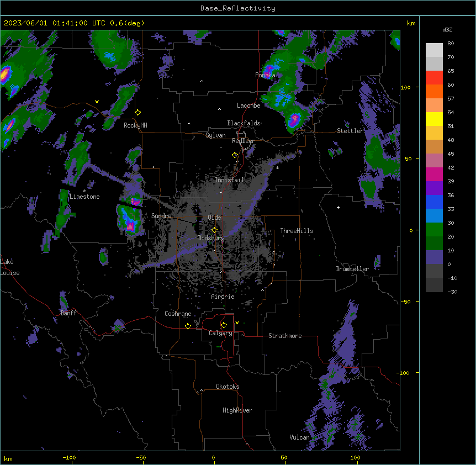This screenshot has height=465, width=476.
Task: Click the yellow diamond marker below Cochrane
Action: (x=188, y=326)
